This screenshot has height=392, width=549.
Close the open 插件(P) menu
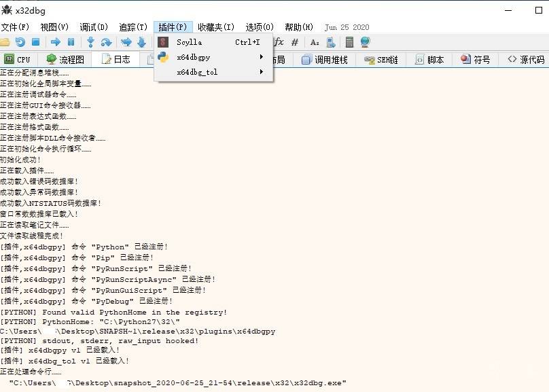pos(173,27)
